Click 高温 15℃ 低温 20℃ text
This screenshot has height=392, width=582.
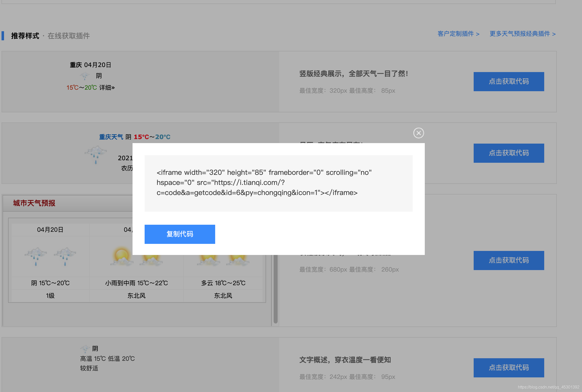(x=107, y=358)
